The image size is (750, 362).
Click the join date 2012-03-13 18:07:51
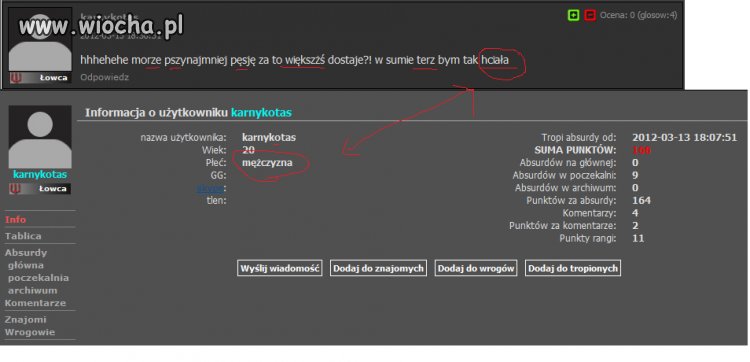(x=684, y=137)
